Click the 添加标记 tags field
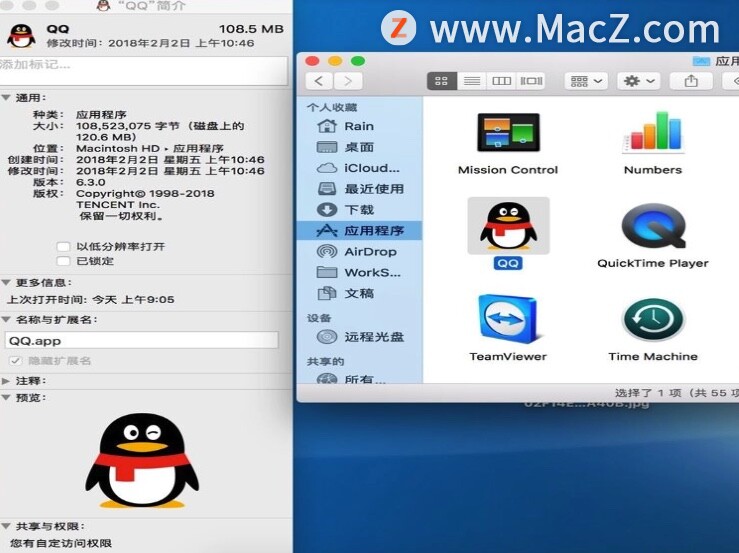The width and height of the screenshot is (739, 553). [x=143, y=71]
